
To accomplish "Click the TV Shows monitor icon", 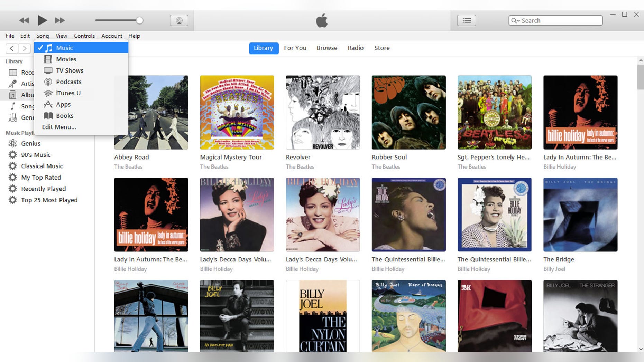I will 48,70.
